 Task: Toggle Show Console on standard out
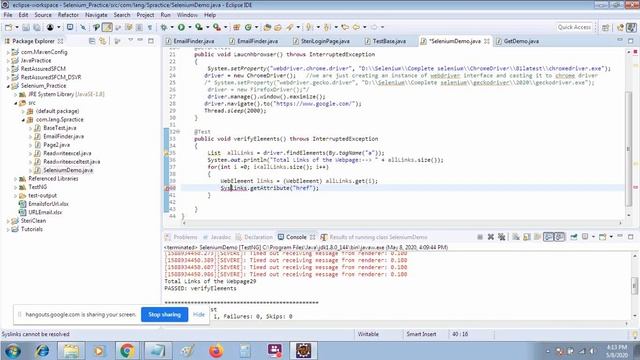tap(548, 237)
